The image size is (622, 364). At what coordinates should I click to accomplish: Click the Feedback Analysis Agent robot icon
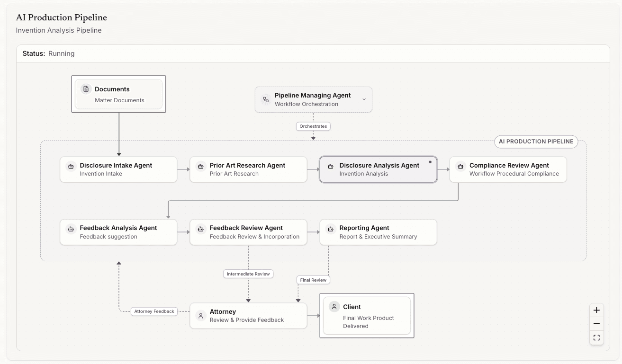click(x=71, y=229)
